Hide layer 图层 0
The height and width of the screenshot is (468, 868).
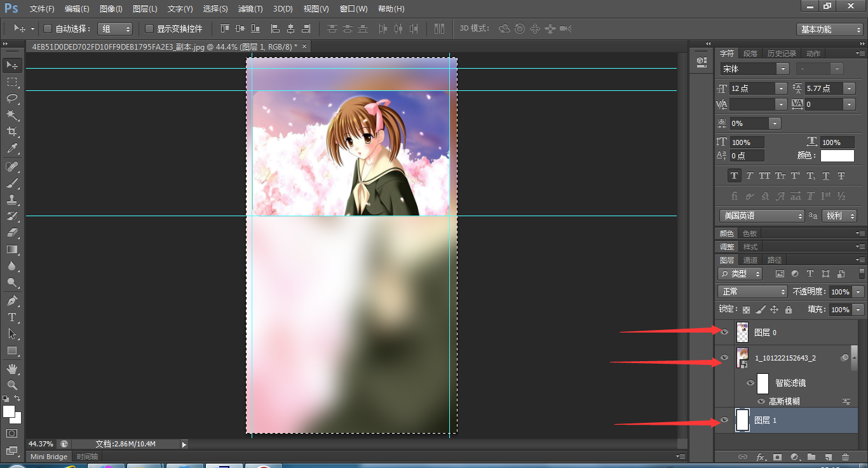point(724,332)
